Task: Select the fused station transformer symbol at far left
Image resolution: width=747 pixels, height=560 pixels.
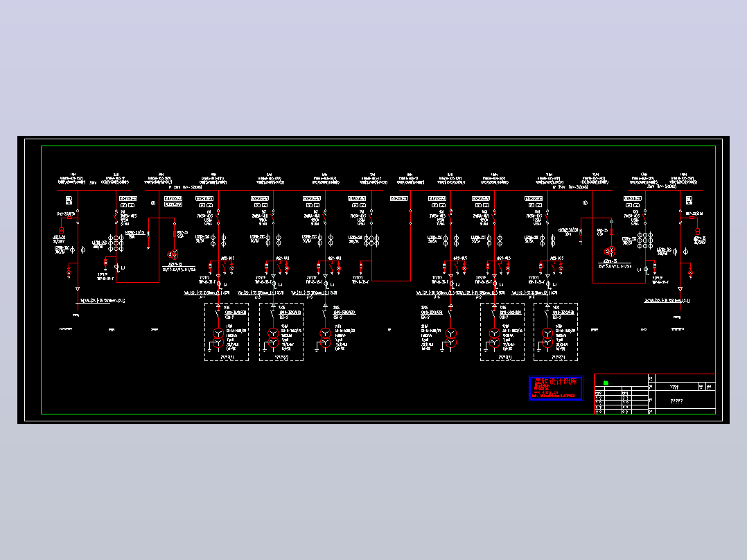Action: click(x=61, y=230)
